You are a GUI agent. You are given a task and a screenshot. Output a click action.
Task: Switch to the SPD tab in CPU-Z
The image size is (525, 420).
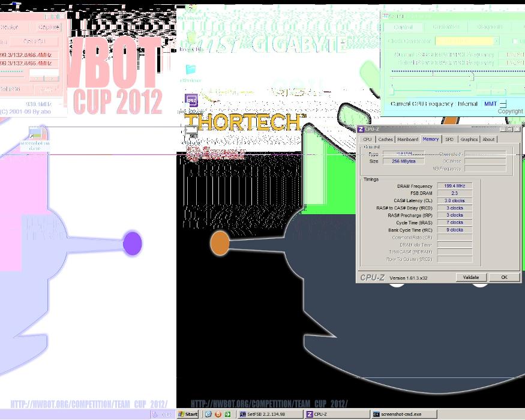[449, 139]
